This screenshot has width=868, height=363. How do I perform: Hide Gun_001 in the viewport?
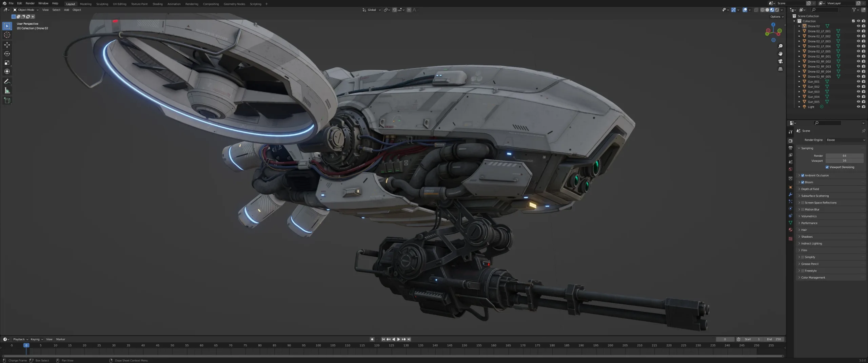(x=858, y=81)
